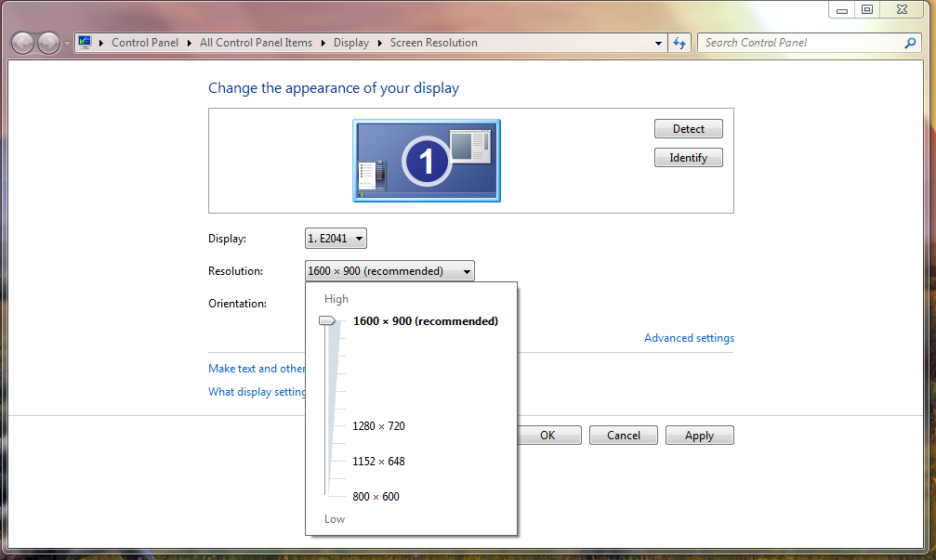Click the forward navigation arrow button
Screen dimensions: 936x560
(48, 43)
